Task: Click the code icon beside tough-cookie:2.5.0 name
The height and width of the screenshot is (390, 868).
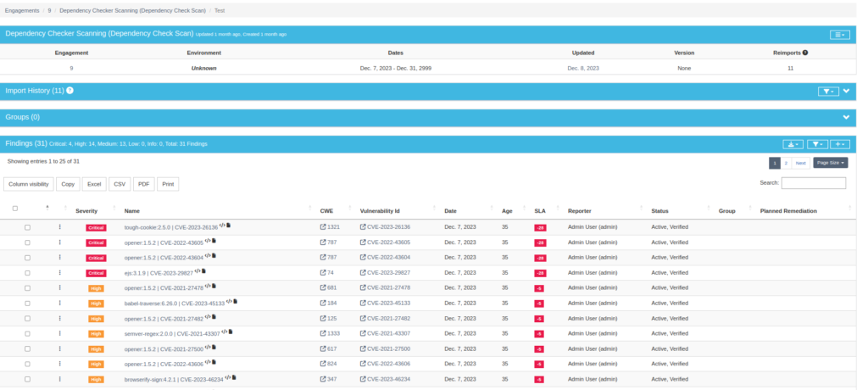Action: coord(222,226)
